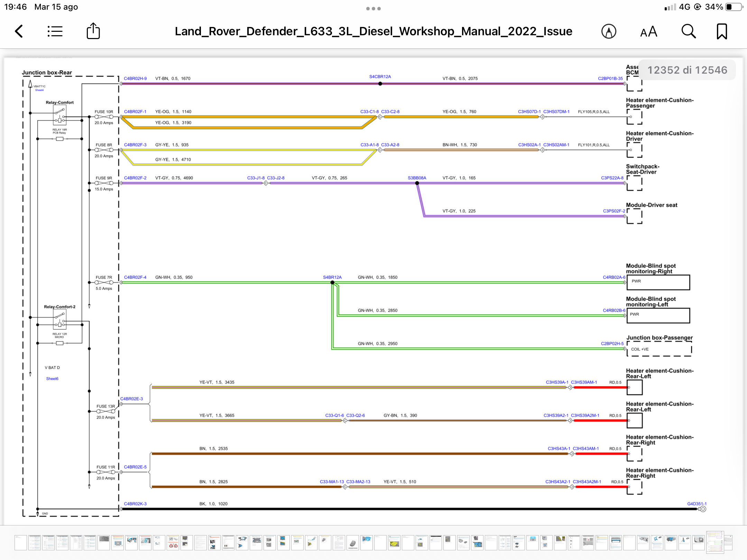Viewport: 747px width, 560px height.
Task: Tap the three-dot multitasking control
Action: (373, 9)
